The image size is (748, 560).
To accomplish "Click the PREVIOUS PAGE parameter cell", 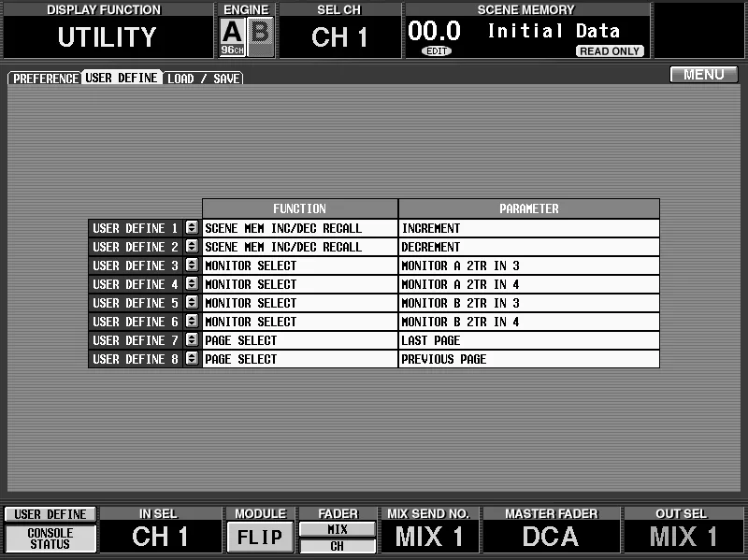I will point(529,359).
